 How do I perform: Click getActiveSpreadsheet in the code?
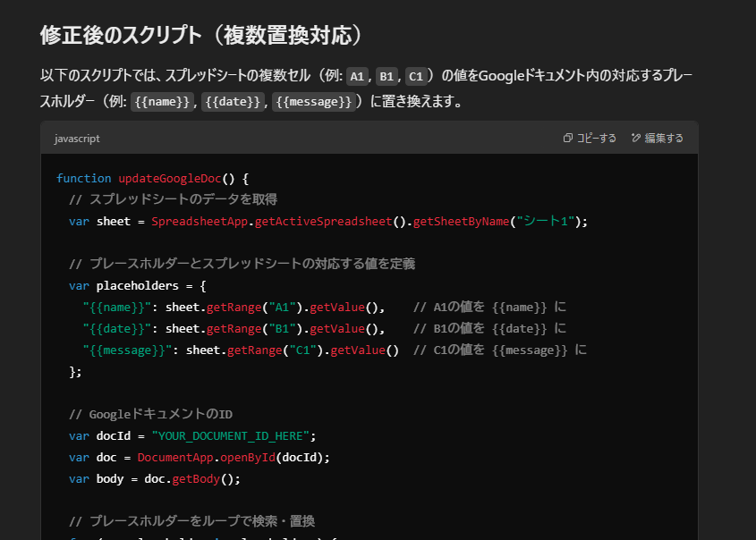pyautogui.click(x=324, y=222)
